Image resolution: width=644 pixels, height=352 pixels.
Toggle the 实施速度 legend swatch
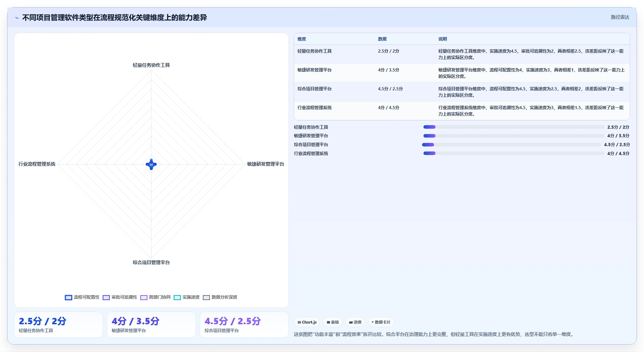pyautogui.click(x=177, y=298)
